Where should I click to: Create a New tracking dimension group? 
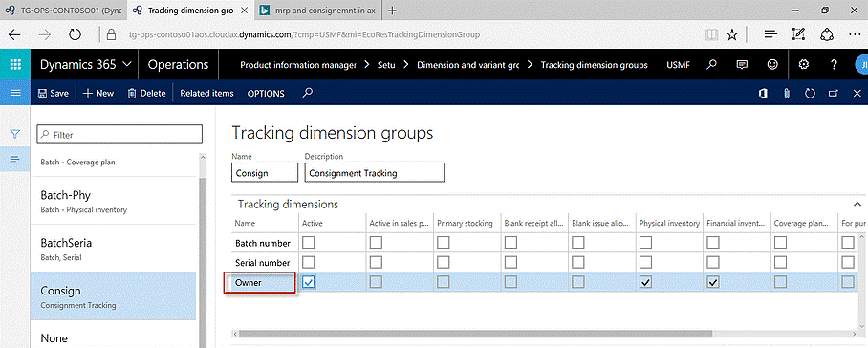[98, 94]
